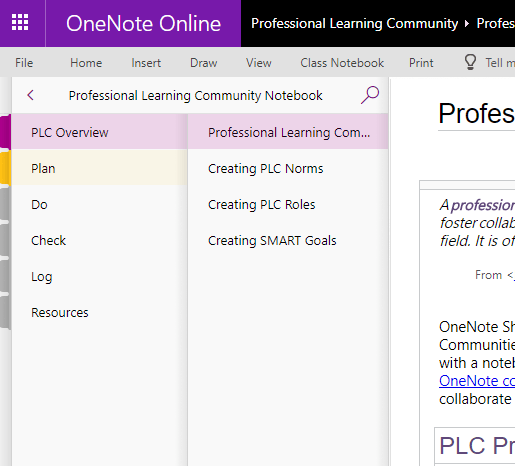Click the Tell me search box
The image size is (515, 466).
500,63
